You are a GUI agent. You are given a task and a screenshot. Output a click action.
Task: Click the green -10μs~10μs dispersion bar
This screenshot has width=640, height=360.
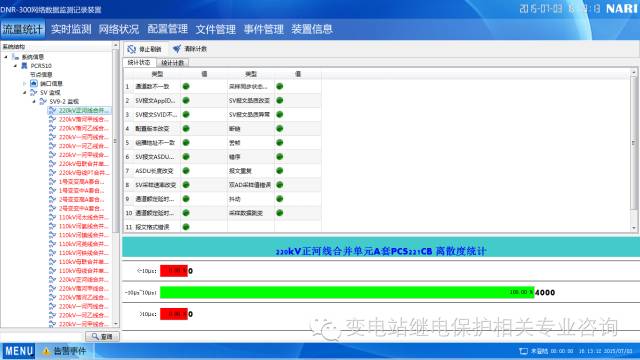(x=347, y=292)
